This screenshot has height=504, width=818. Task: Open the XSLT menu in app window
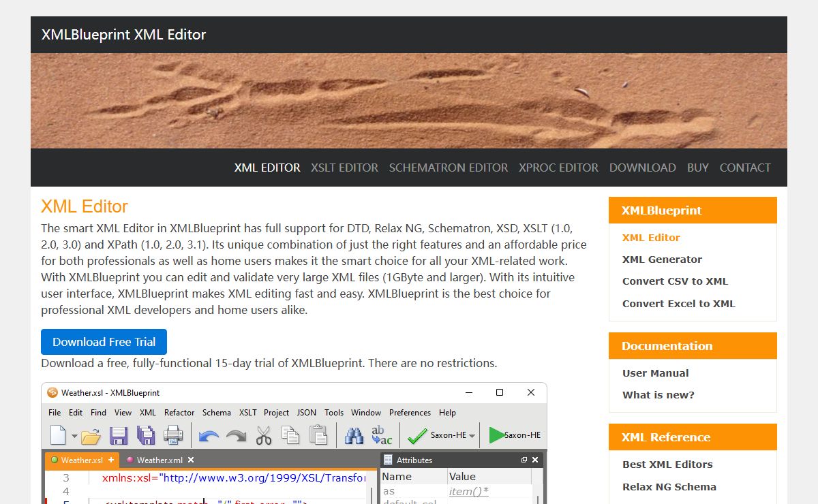pyautogui.click(x=248, y=413)
